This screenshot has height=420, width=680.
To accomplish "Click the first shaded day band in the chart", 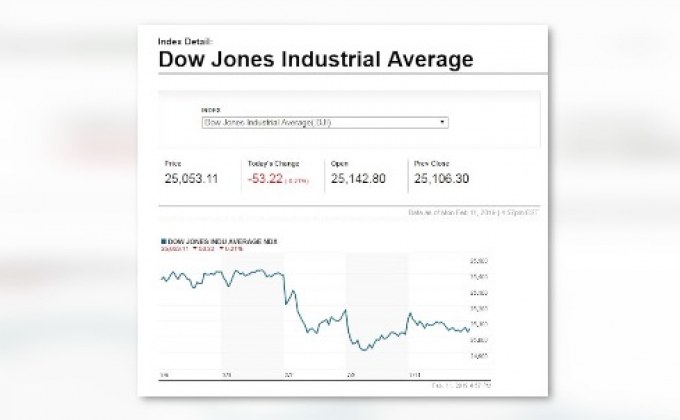I will coord(252,312).
